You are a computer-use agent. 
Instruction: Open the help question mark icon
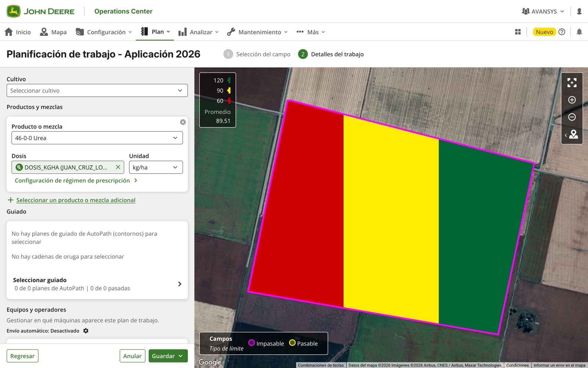coord(562,32)
